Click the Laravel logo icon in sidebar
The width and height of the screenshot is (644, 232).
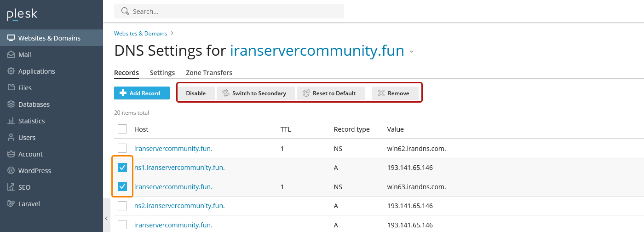pyautogui.click(x=11, y=204)
